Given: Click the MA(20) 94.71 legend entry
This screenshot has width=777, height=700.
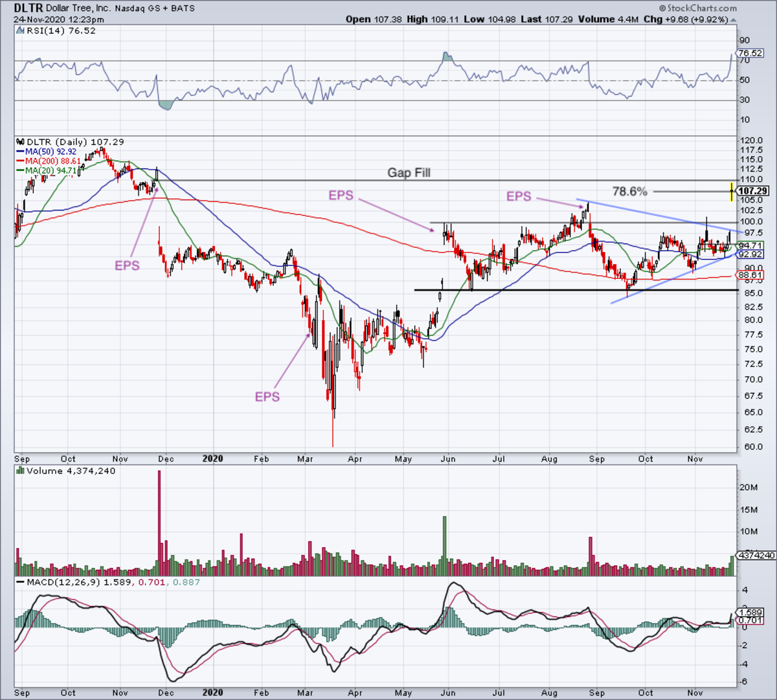Looking at the screenshot, I should pos(51,170).
